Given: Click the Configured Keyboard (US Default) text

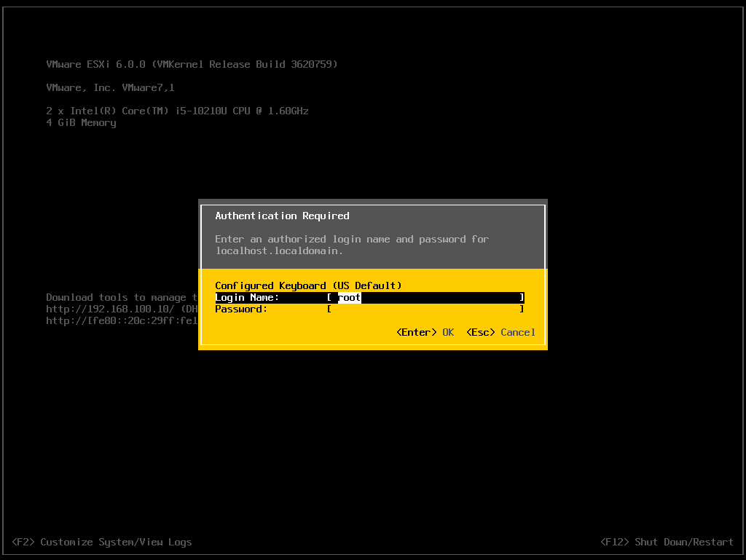Looking at the screenshot, I should click(x=308, y=286).
